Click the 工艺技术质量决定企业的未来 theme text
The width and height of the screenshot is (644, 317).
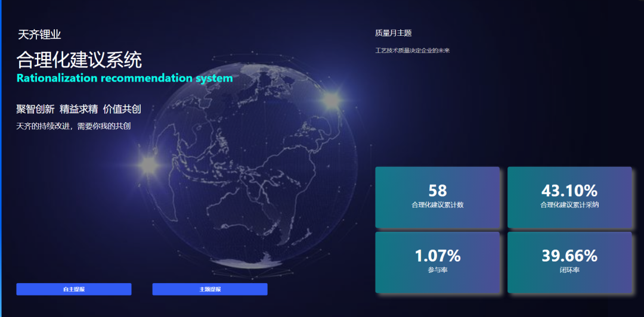pos(412,51)
